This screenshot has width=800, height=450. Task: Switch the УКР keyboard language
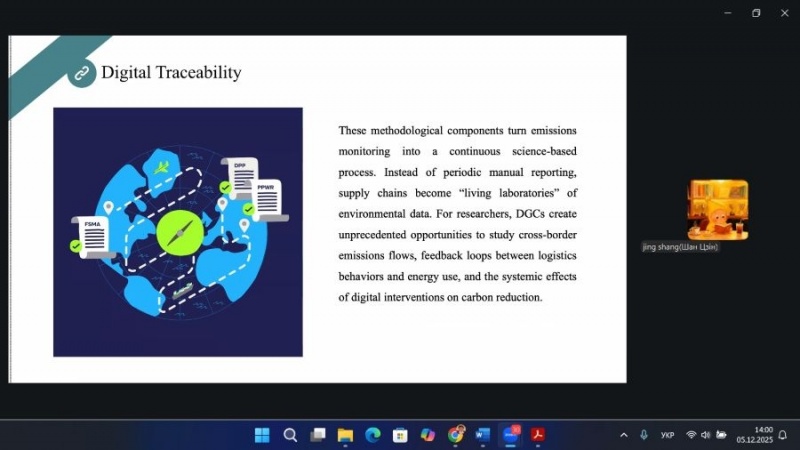coord(667,435)
